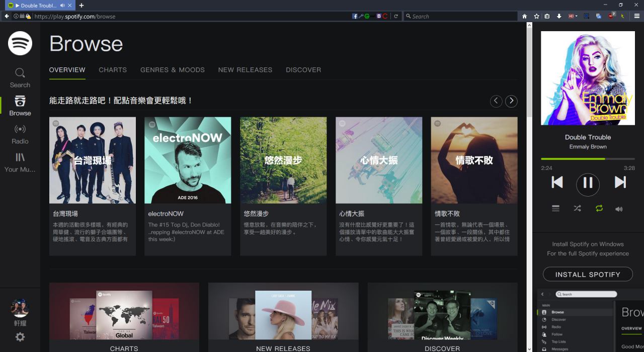The width and height of the screenshot is (644, 352).
Task: Open the browser hamburger menu
Action: pyautogui.click(x=636, y=16)
